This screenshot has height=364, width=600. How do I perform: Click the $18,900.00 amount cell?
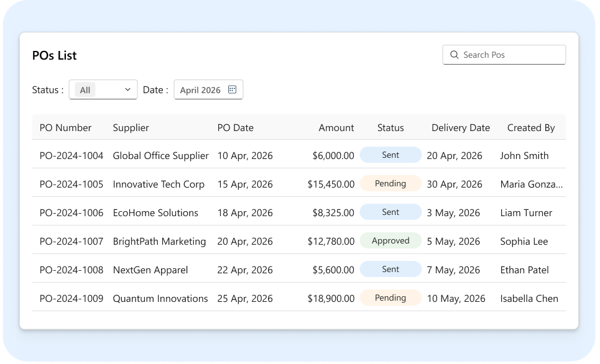pyautogui.click(x=331, y=299)
